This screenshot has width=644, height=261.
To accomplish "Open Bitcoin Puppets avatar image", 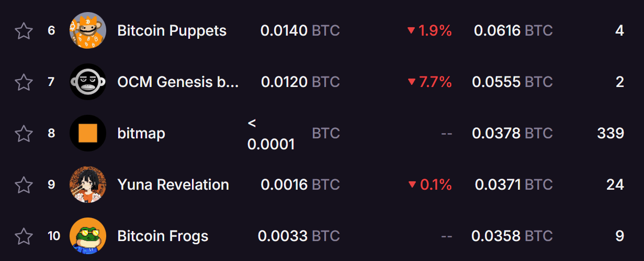I will click(88, 30).
